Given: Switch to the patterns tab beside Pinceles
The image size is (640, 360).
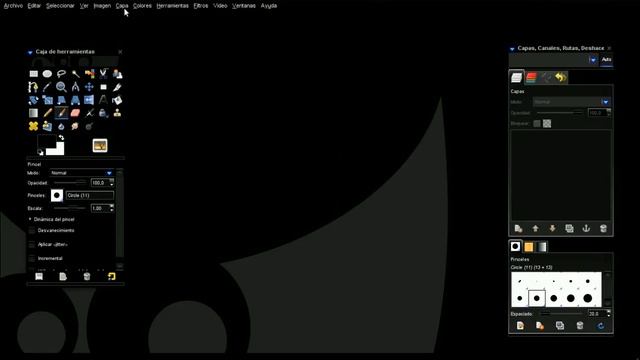Looking at the screenshot, I should coord(529,247).
